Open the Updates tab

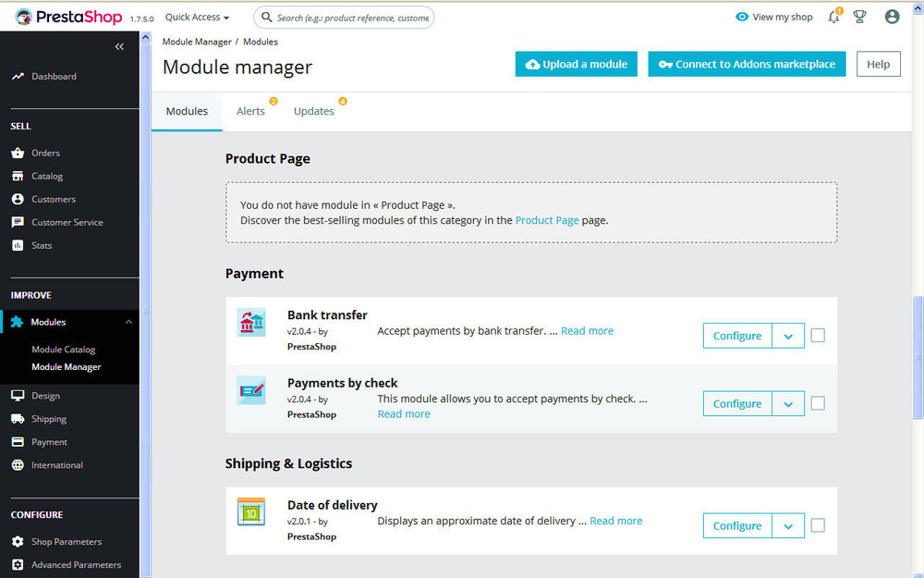313,111
